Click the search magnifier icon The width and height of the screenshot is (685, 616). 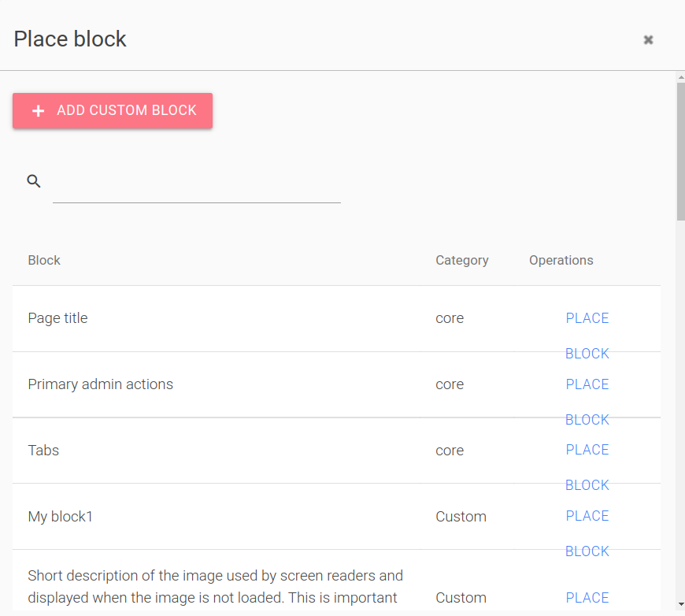pyautogui.click(x=34, y=180)
